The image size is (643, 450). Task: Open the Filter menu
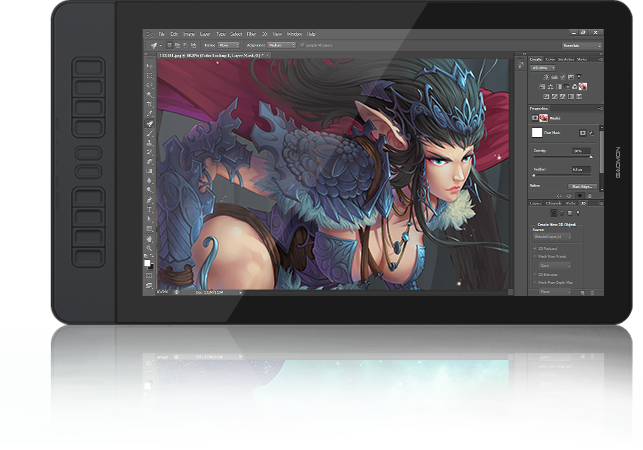(x=249, y=34)
